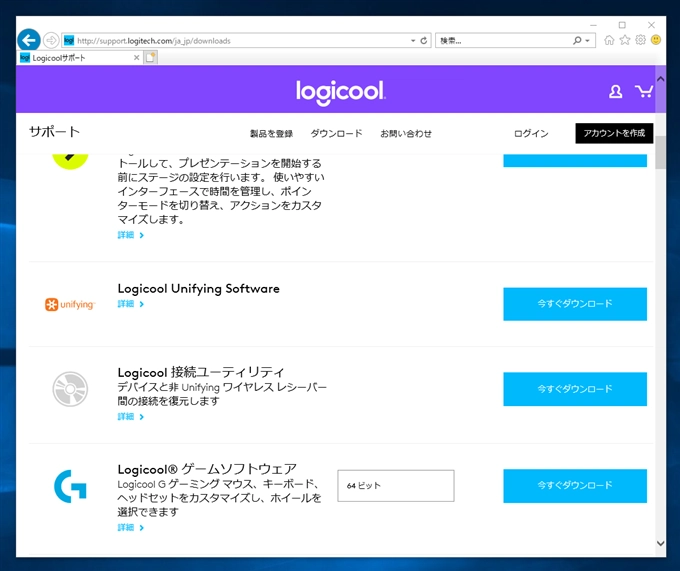Close the Logicoolサポート tab
This screenshot has width=680, height=571.
click(x=136, y=58)
